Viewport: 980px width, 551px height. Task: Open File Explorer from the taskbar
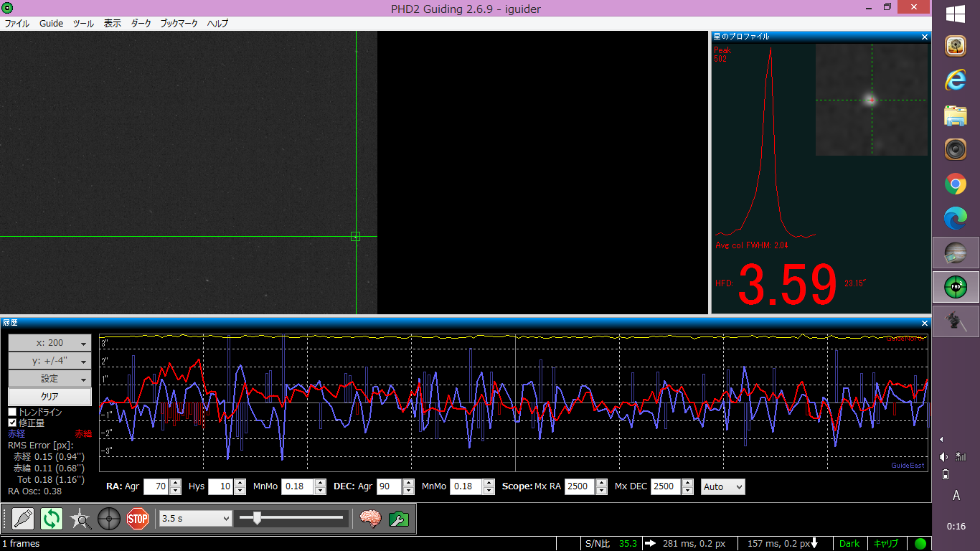pyautogui.click(x=955, y=116)
